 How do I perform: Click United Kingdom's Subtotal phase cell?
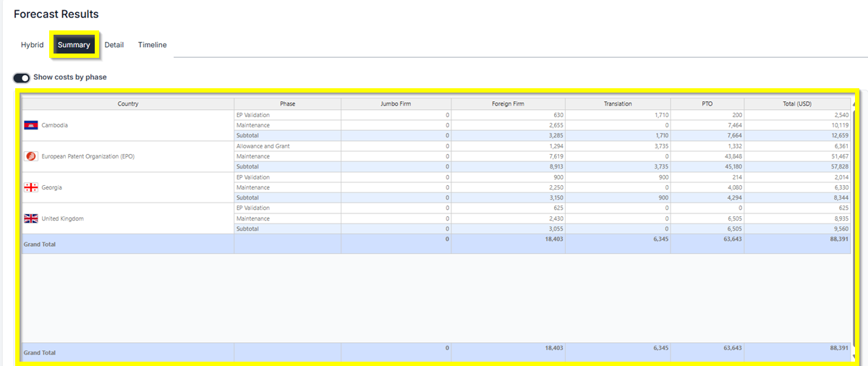[x=288, y=229]
